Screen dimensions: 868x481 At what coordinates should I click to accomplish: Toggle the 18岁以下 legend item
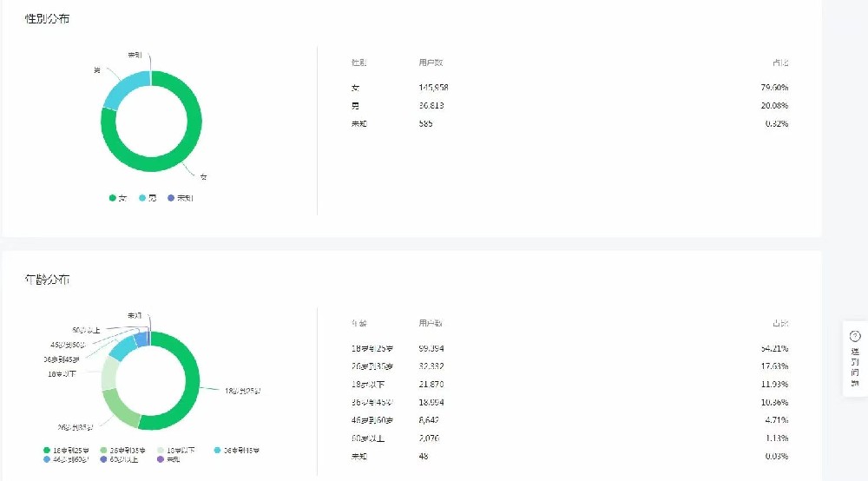click(176, 451)
